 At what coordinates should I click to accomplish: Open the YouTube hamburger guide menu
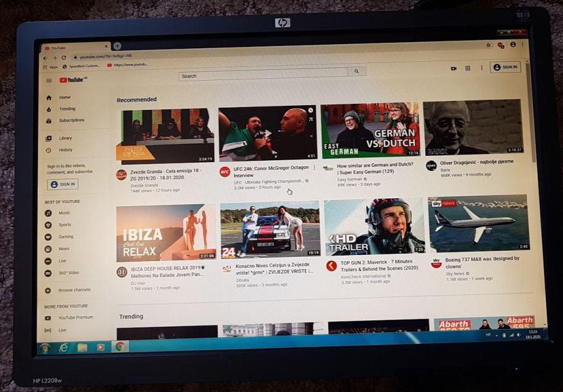49,80
